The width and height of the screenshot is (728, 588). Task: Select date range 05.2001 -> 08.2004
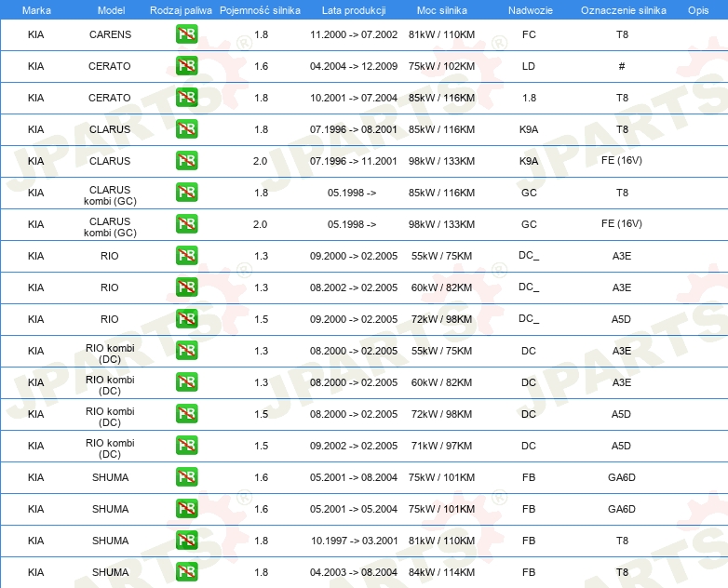coord(354,477)
